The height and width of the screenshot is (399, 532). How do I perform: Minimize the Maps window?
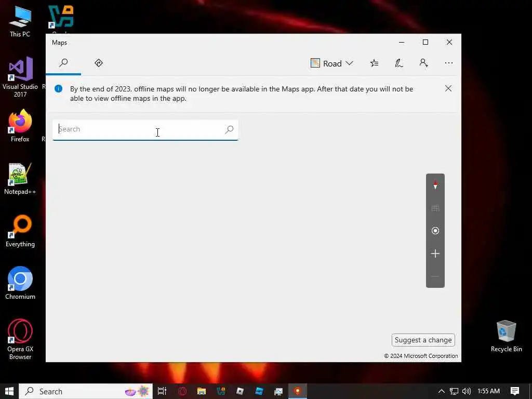pyautogui.click(x=402, y=42)
